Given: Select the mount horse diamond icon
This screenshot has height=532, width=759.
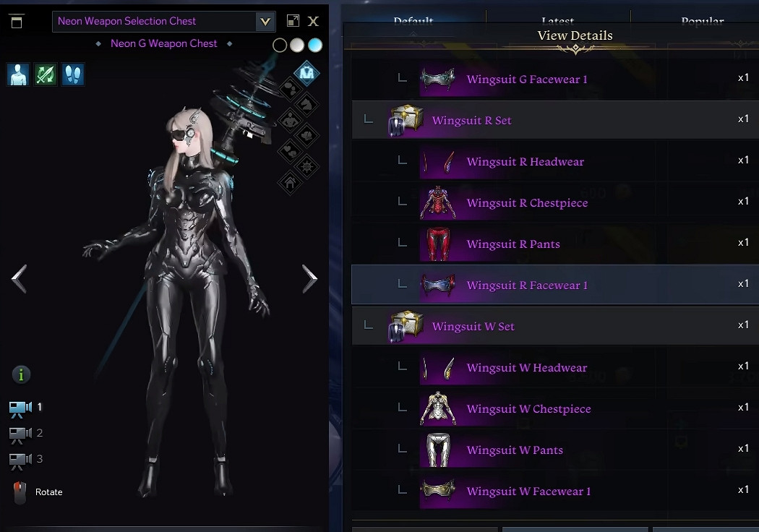Looking at the screenshot, I should [x=307, y=104].
